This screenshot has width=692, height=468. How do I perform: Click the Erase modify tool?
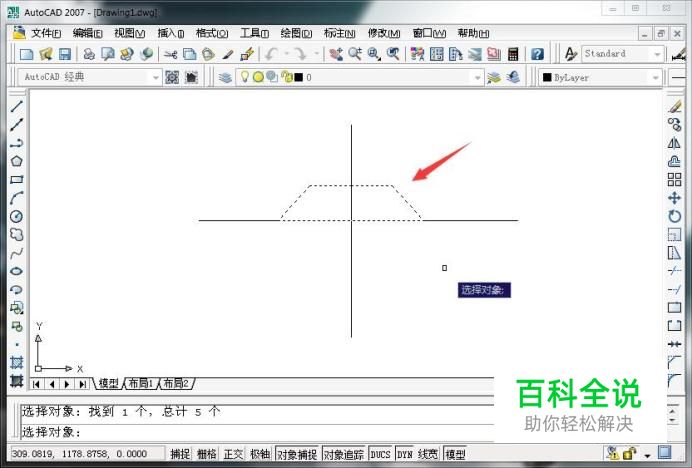click(x=674, y=106)
